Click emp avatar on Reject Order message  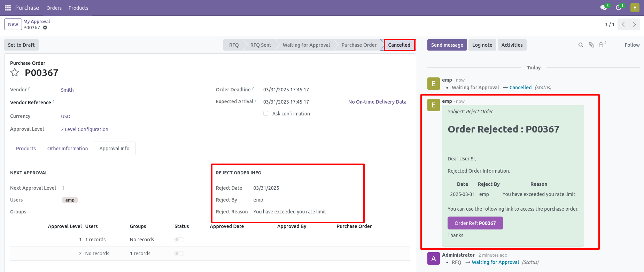[x=434, y=105]
